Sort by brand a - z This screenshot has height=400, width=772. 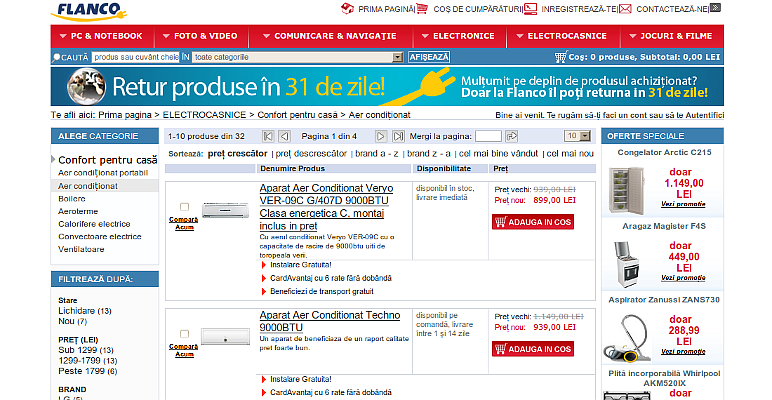click(x=377, y=154)
